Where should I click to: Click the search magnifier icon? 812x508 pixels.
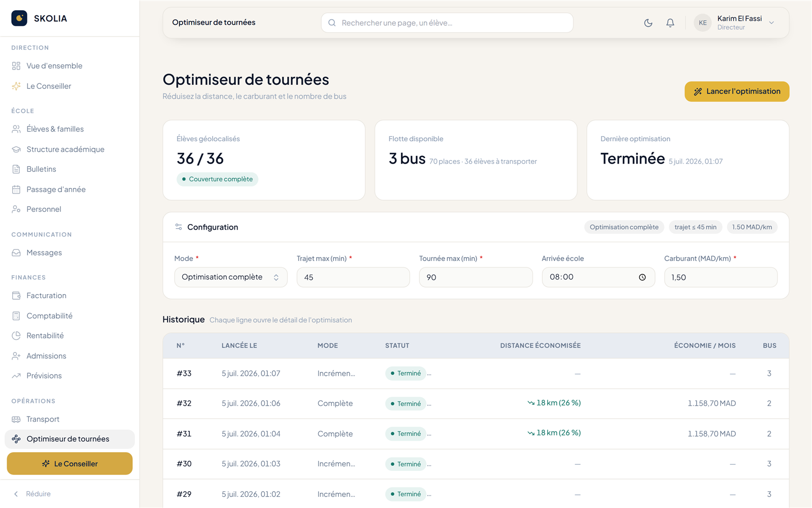click(332, 23)
